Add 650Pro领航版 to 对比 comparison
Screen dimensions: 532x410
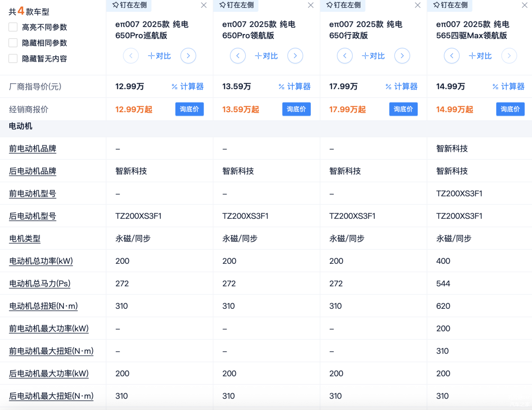266,56
